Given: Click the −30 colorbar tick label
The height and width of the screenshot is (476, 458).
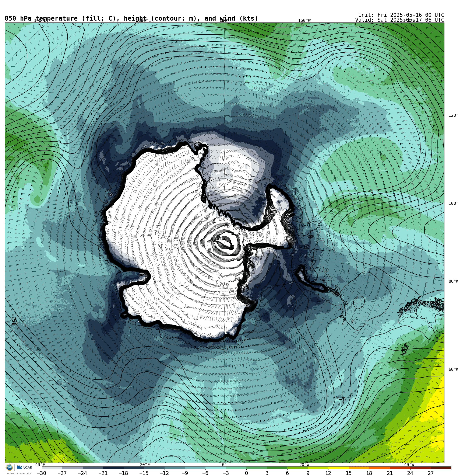Looking at the screenshot, I should (x=42, y=473).
